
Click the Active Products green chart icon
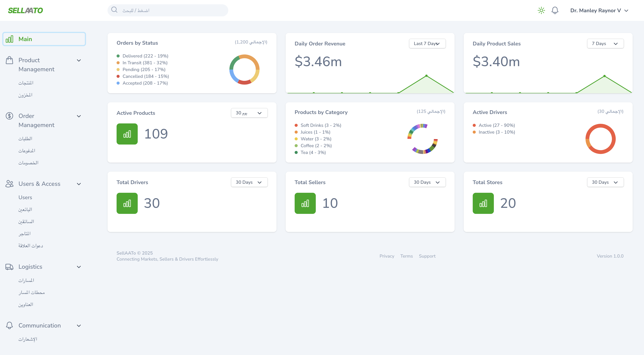[127, 134]
